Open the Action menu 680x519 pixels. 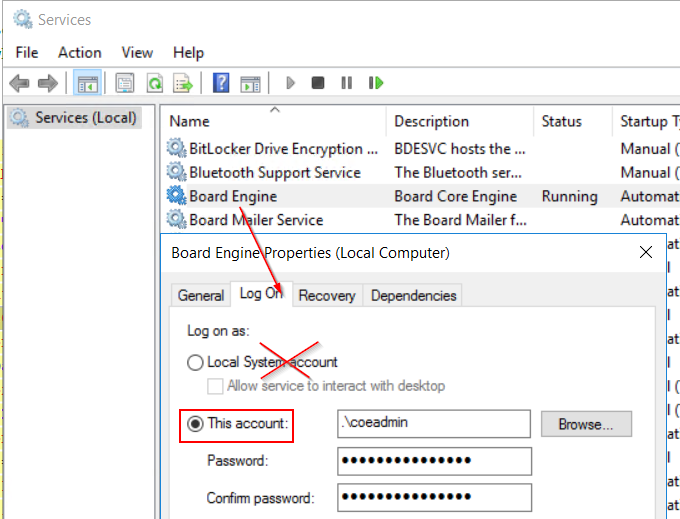80,52
